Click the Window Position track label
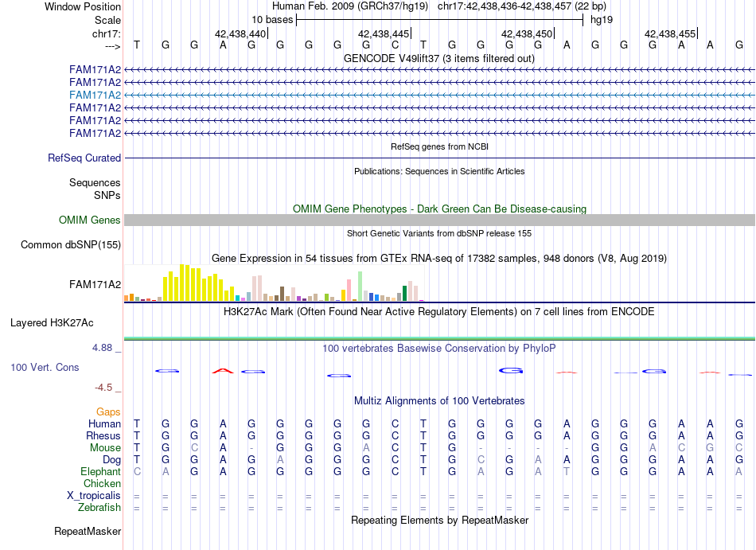This screenshot has width=756, height=550. point(83,6)
